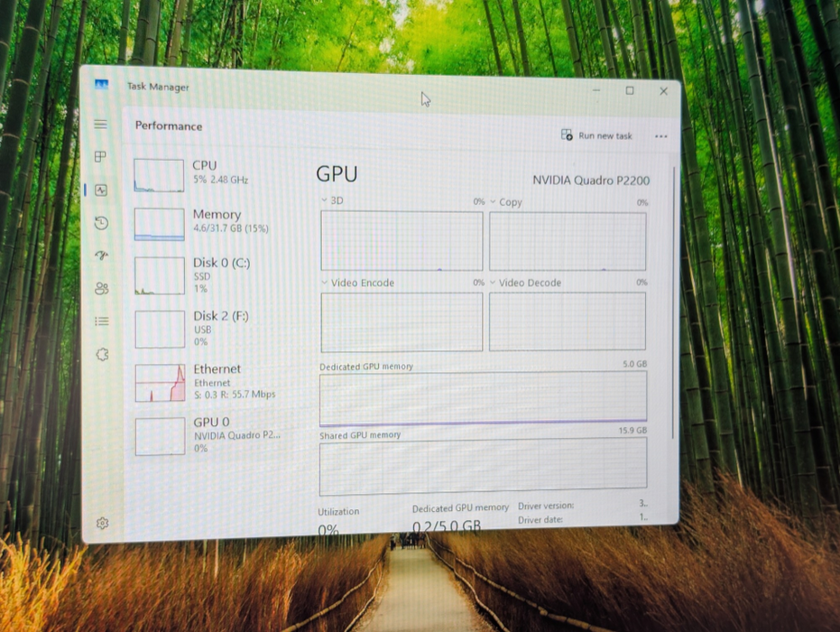Open Task Manager Settings gear
The width and height of the screenshot is (840, 632).
[103, 524]
